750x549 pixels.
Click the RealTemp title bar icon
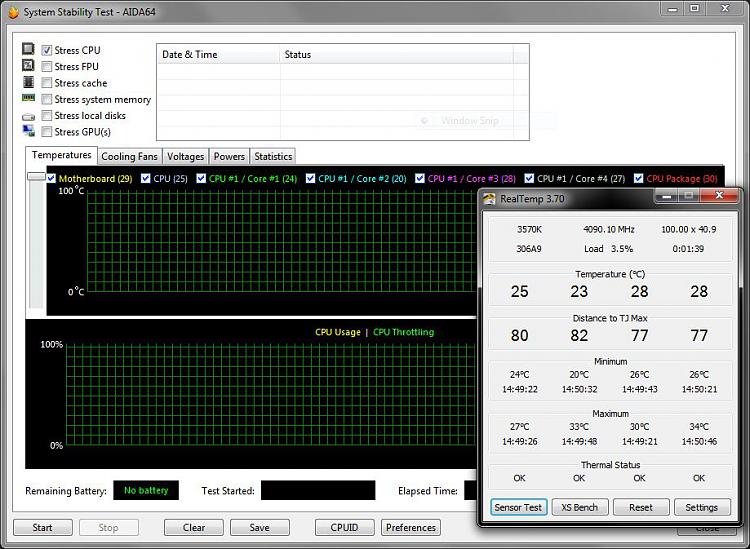pyautogui.click(x=489, y=198)
